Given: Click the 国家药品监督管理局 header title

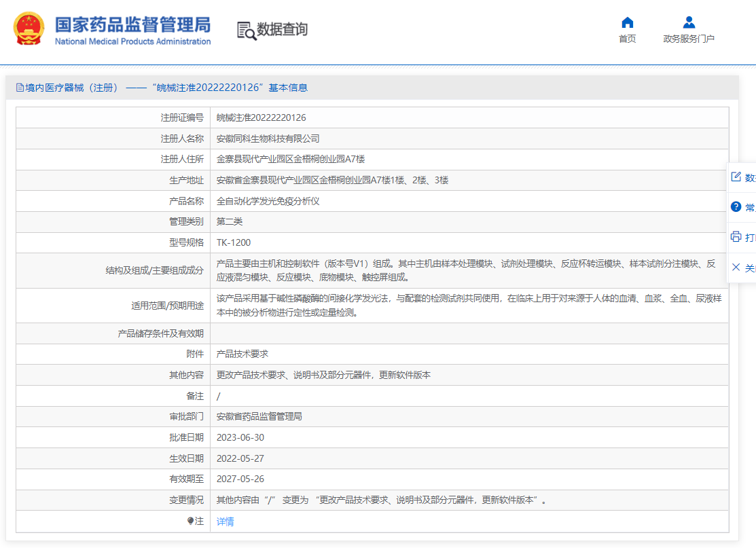Looking at the screenshot, I should coord(132,24).
